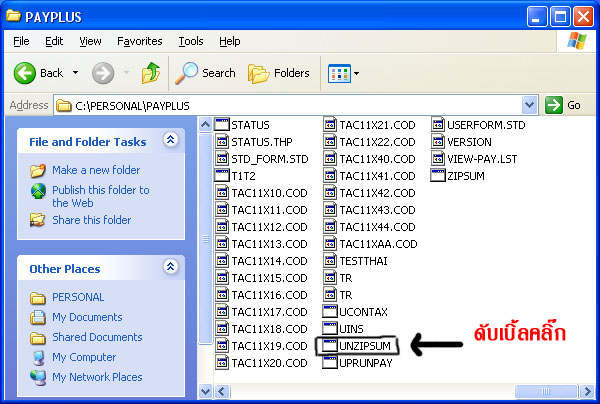The height and width of the screenshot is (404, 600).
Task: Toggle the Folders pane button
Action: (279, 73)
